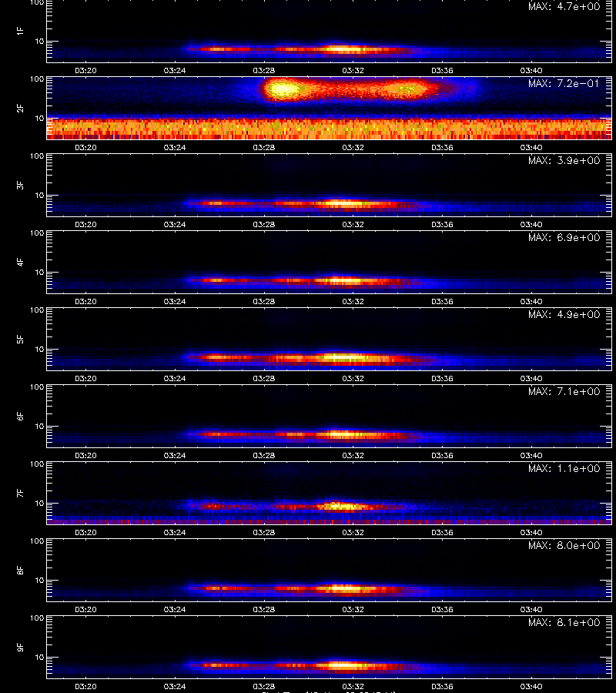Click the 1F spectrogram panel
This screenshot has width=616, height=693.
[330, 31]
